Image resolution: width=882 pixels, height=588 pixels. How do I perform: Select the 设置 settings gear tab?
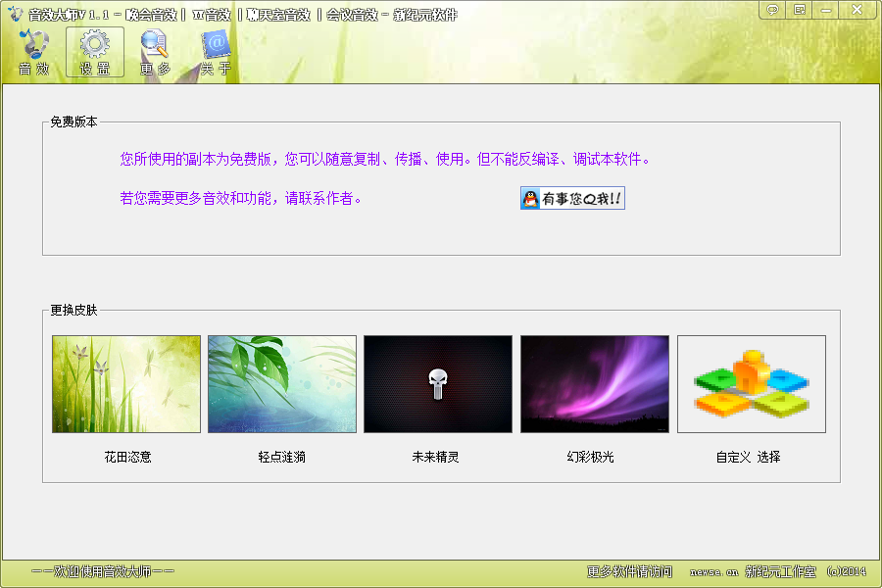[x=94, y=52]
